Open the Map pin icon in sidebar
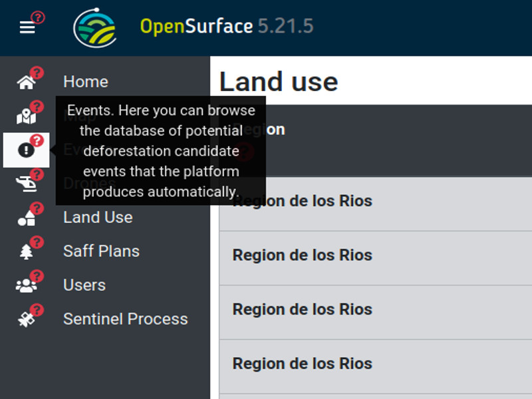This screenshot has width=532, height=399. point(26,116)
